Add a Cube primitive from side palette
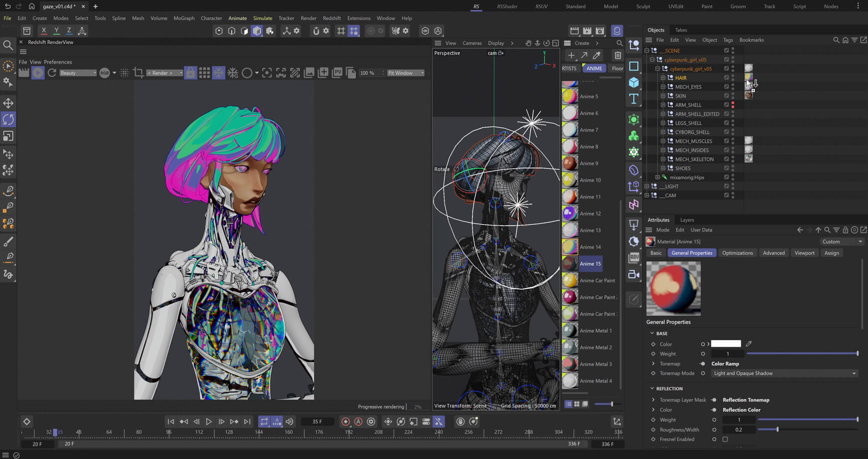The width and height of the screenshot is (868, 459). 634,82
